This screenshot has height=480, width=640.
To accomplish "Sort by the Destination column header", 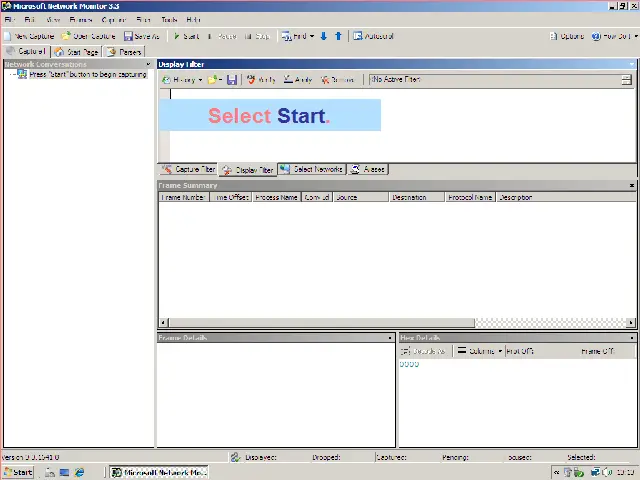I will point(417,197).
